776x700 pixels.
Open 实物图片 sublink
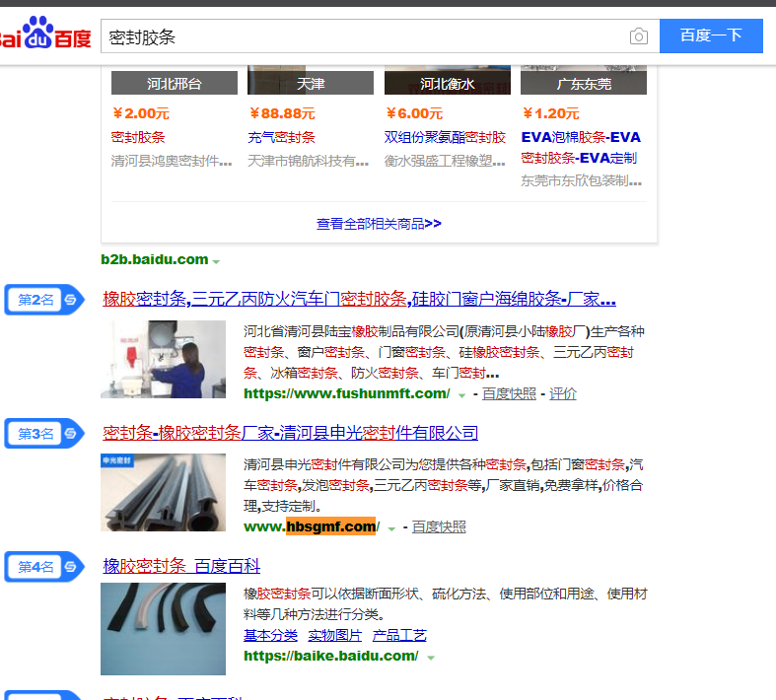pyautogui.click(x=335, y=635)
